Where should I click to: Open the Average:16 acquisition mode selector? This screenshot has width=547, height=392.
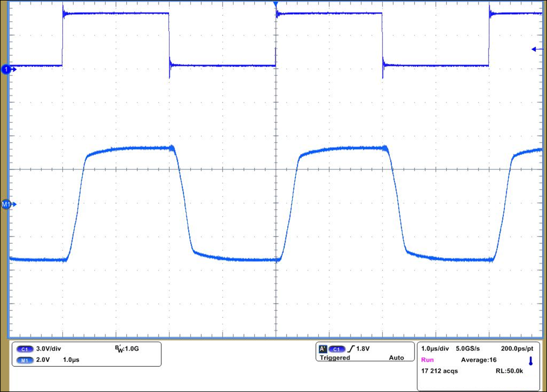(x=478, y=360)
